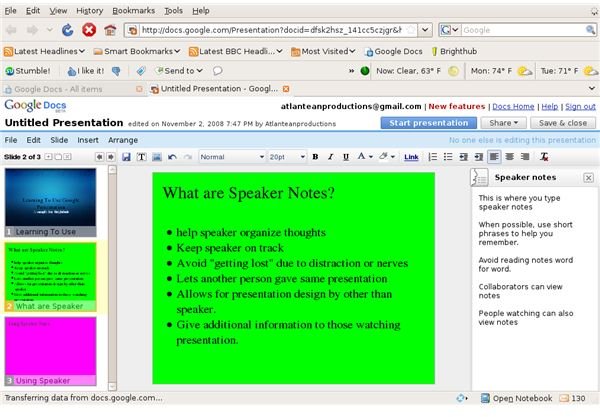Click the thumbs-down icon
The width and height of the screenshot is (600, 417).
116,71
